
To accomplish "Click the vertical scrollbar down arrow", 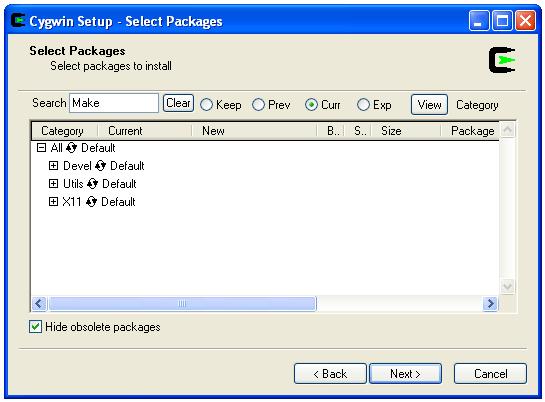I will point(507,286).
